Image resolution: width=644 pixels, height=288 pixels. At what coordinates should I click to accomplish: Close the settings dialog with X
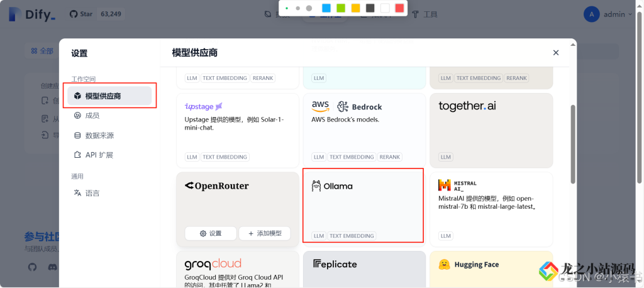pyautogui.click(x=556, y=53)
